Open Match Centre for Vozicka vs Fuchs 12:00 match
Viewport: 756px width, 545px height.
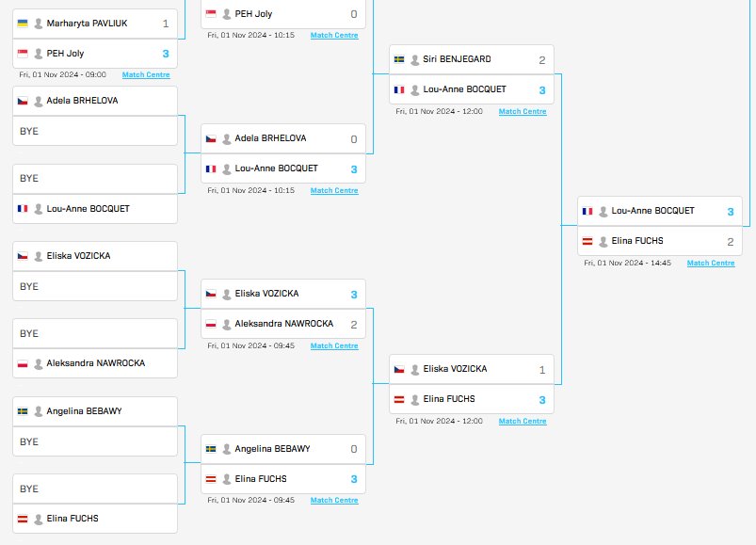coord(523,421)
